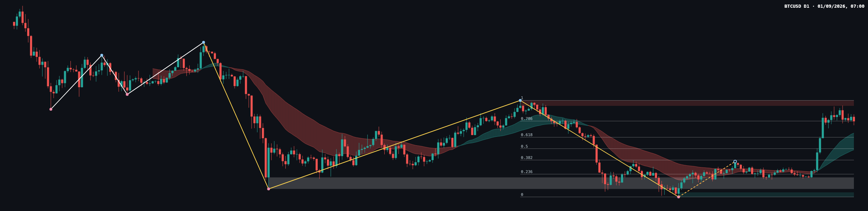The height and width of the screenshot is (211, 868).
Task: Click the blue dot where white line meets yellow line
Action: click(x=204, y=42)
